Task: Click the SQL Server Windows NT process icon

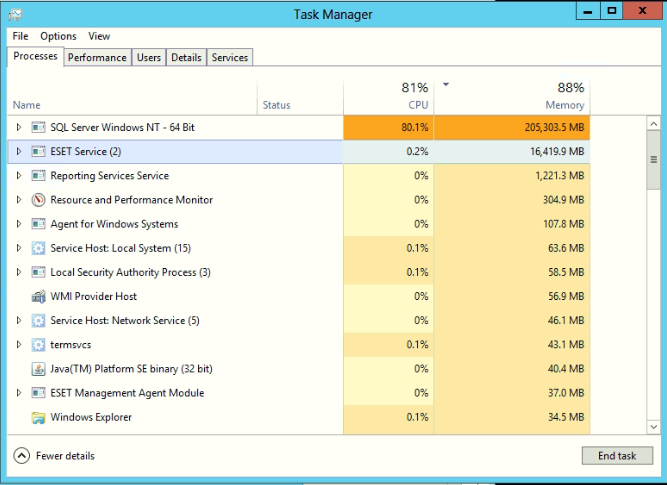Action: pos(38,127)
